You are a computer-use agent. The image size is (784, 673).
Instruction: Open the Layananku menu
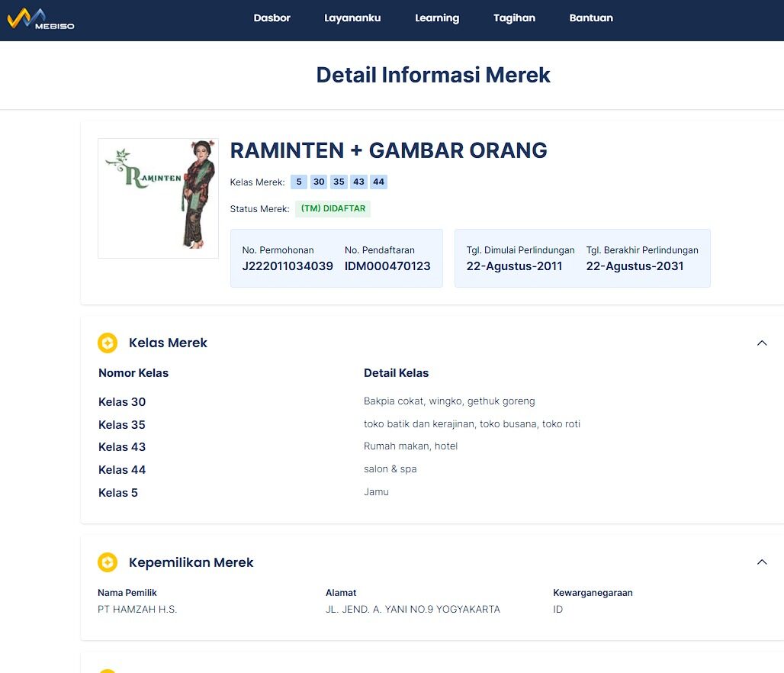pos(352,18)
